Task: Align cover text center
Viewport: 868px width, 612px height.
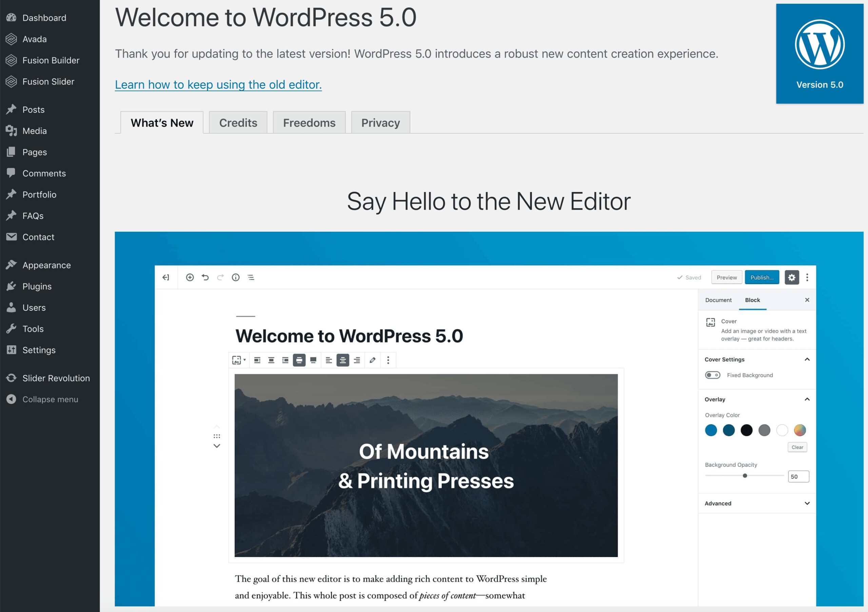Action: pos(342,360)
